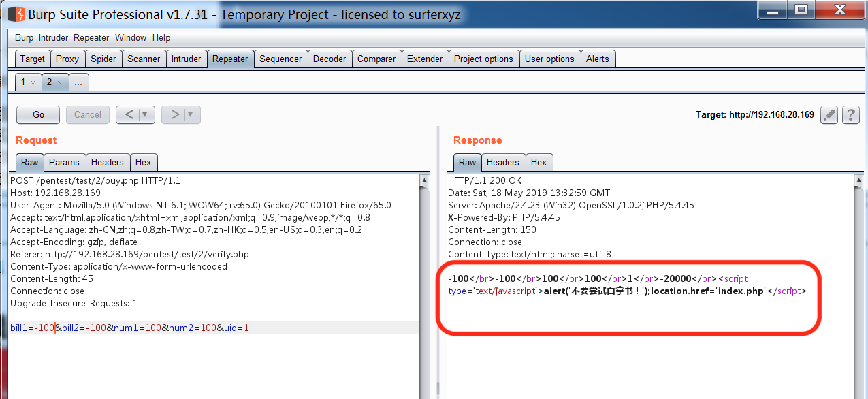Image resolution: width=868 pixels, height=399 pixels.
Task: Click the Cancel button
Action: click(88, 114)
